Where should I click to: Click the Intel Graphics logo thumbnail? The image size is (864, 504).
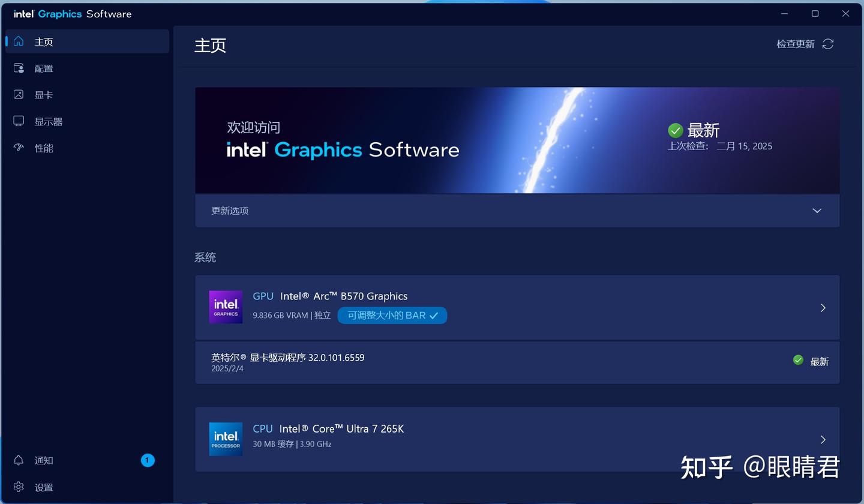226,307
